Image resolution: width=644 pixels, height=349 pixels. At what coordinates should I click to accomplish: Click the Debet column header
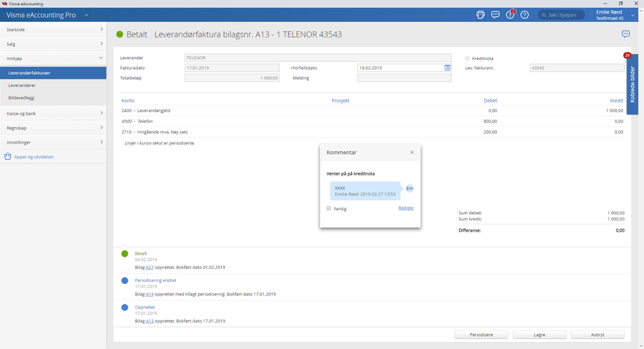coord(490,100)
